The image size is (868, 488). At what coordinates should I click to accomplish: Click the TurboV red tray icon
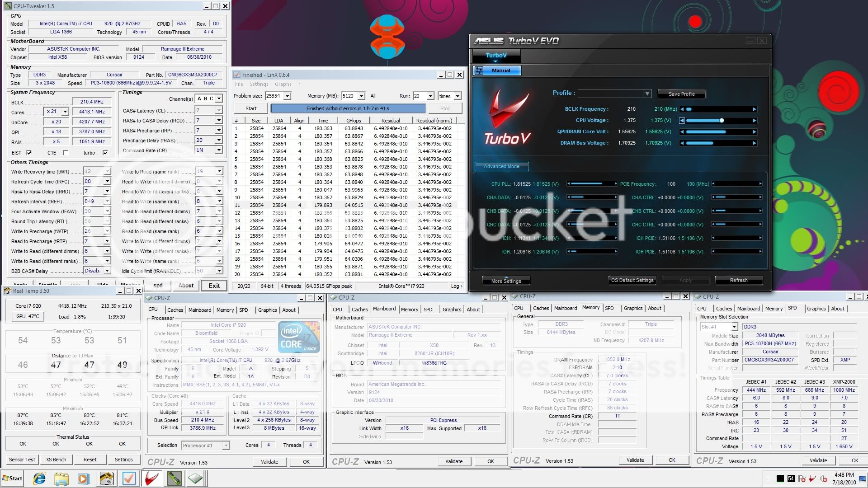[812, 479]
